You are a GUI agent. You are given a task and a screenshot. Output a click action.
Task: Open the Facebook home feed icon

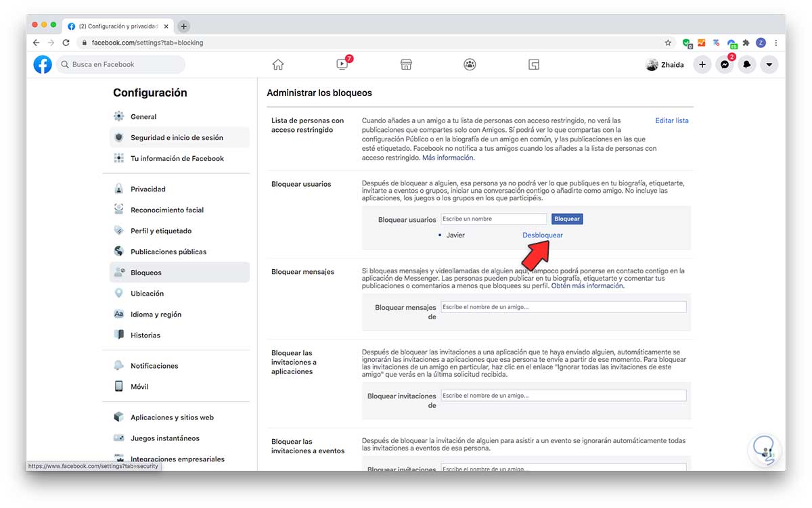(277, 64)
